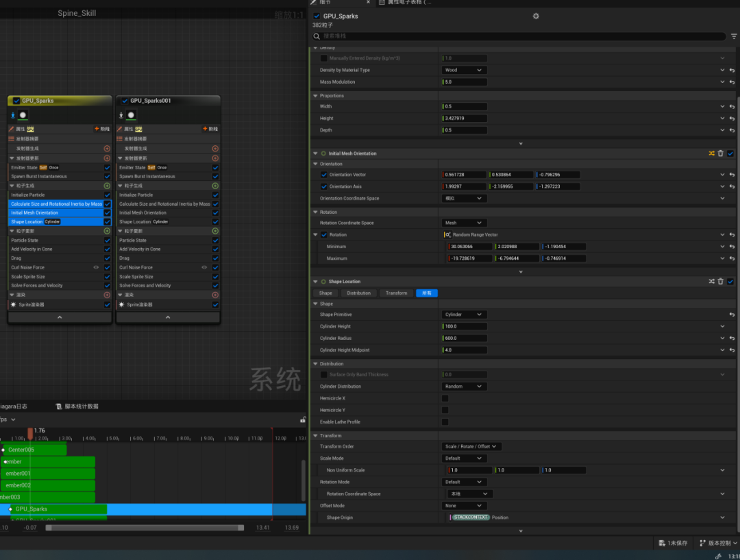Collapse the Initial Mesh Orientation module
Image resolution: width=740 pixels, height=560 pixels.
click(x=315, y=154)
